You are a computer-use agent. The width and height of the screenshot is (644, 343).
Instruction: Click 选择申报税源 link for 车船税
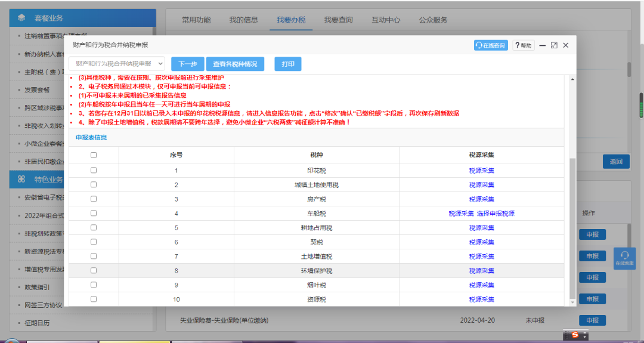[x=496, y=214]
